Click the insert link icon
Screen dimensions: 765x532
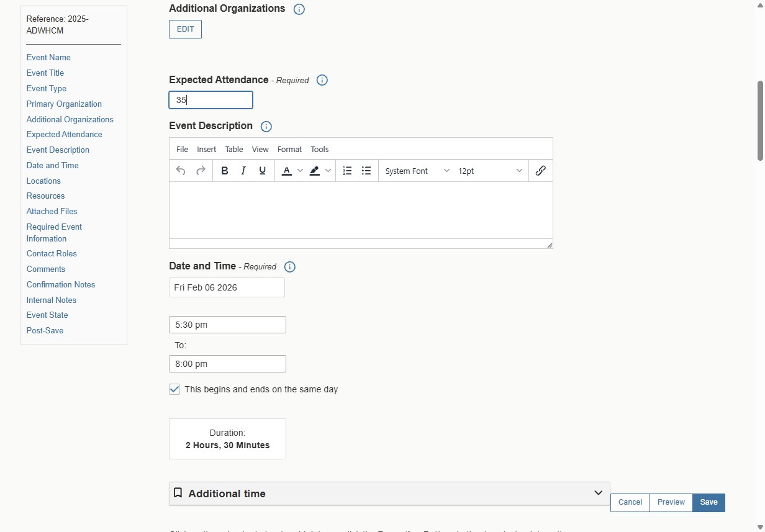click(x=540, y=171)
